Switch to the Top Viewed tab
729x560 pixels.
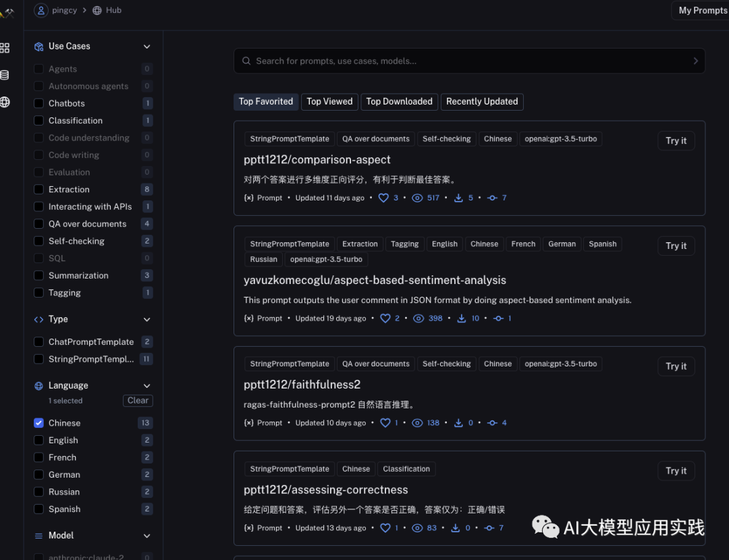[329, 102]
